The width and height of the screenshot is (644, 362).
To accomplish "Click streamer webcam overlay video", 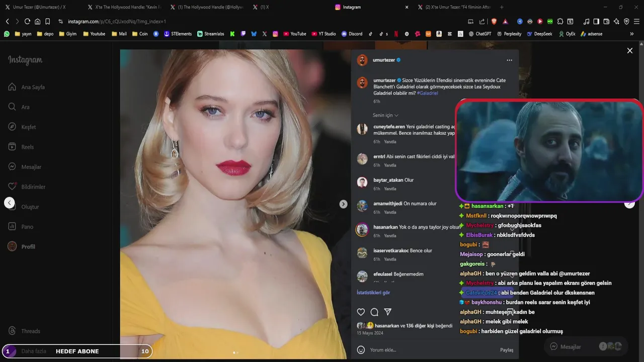I will pyautogui.click(x=549, y=151).
